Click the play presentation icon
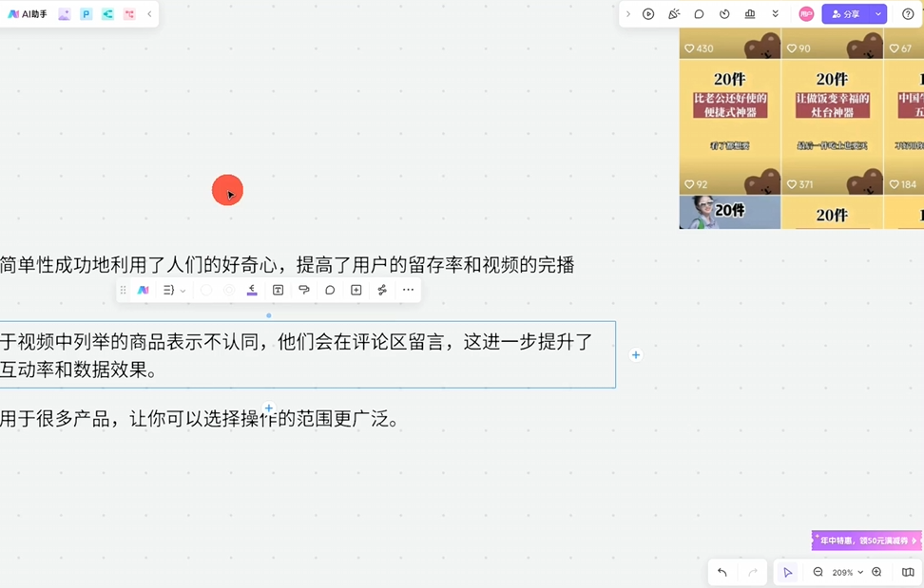 pyautogui.click(x=648, y=14)
